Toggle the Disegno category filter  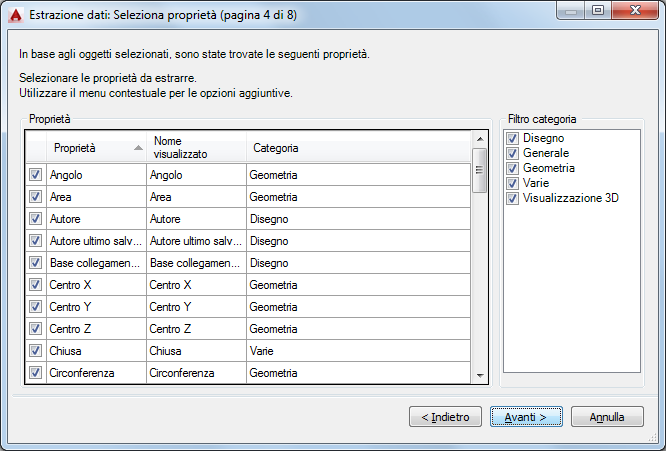[512, 138]
